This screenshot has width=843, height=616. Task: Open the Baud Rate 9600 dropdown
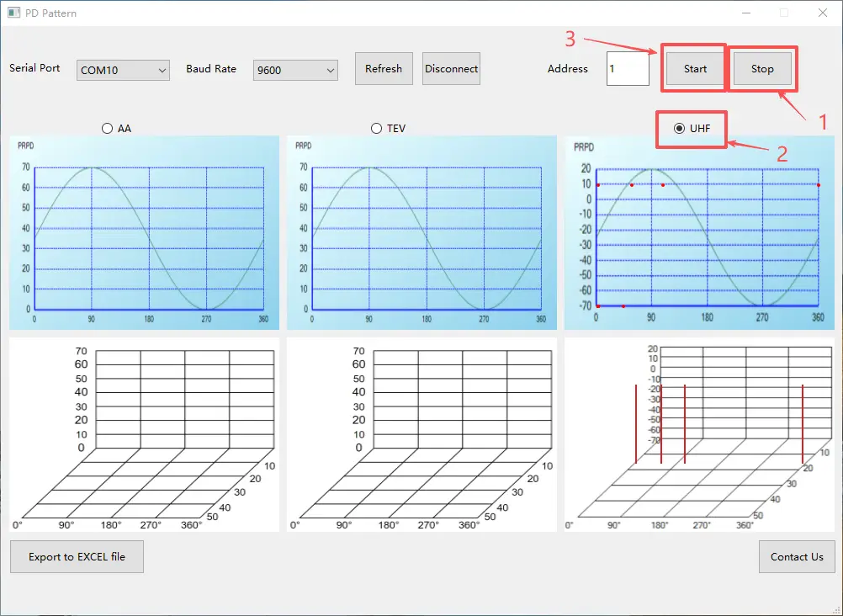pyautogui.click(x=295, y=70)
